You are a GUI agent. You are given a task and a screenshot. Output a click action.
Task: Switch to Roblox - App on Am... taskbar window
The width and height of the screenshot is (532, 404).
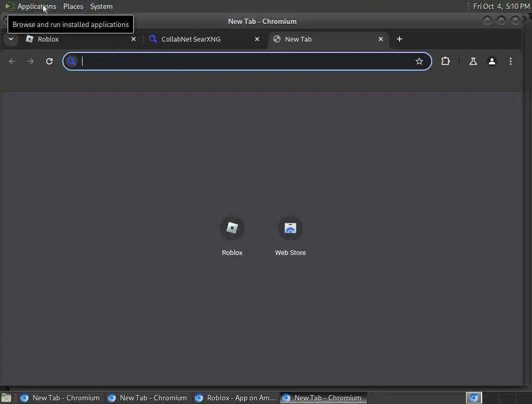coord(235,398)
